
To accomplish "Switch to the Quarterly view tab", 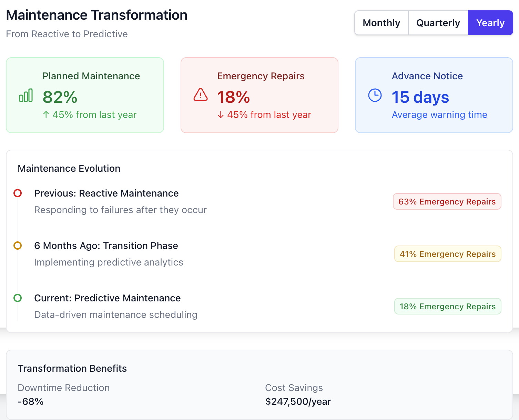I will click(438, 23).
